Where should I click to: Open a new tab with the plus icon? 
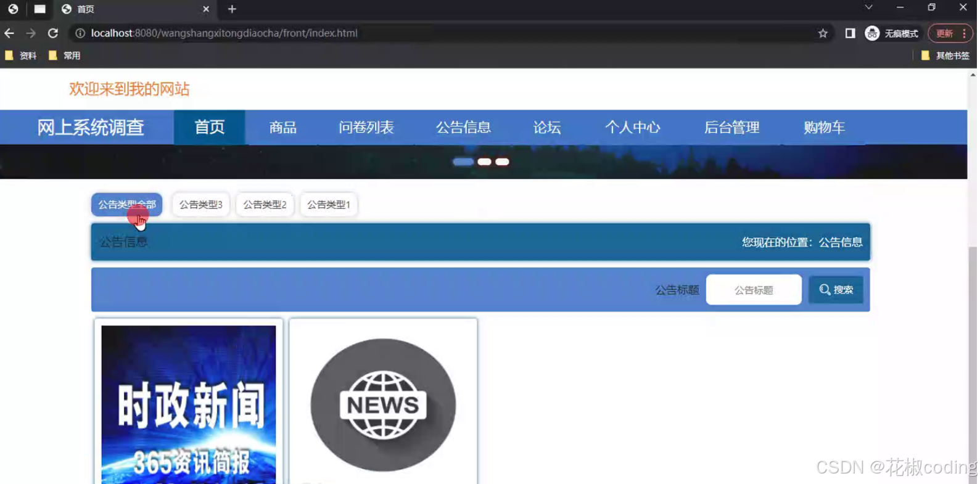point(232,9)
